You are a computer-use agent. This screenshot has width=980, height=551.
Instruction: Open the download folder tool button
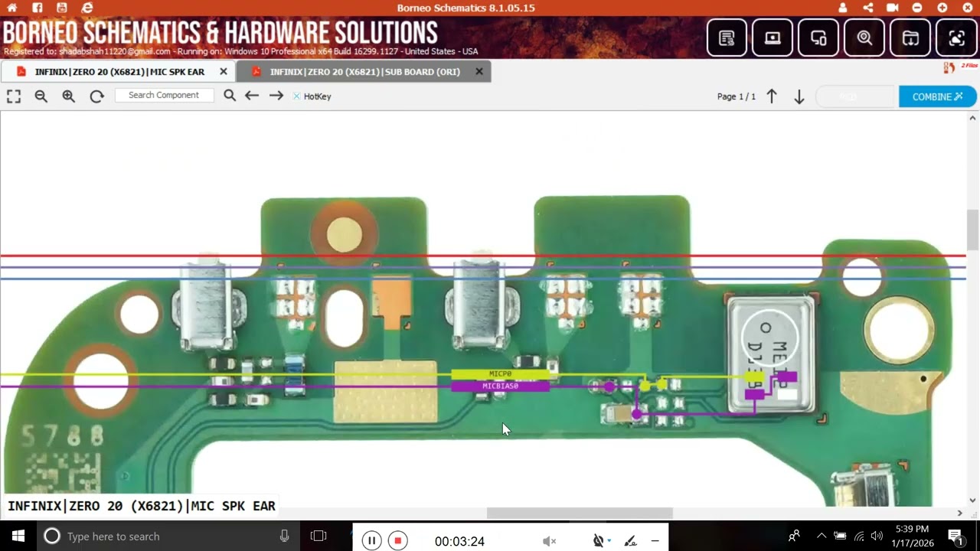[910, 37]
